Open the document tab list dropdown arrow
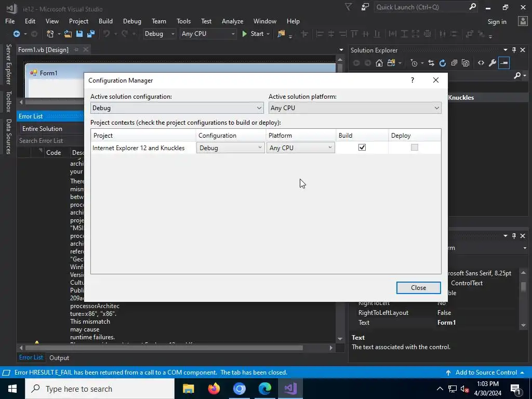532x399 pixels. click(x=341, y=50)
